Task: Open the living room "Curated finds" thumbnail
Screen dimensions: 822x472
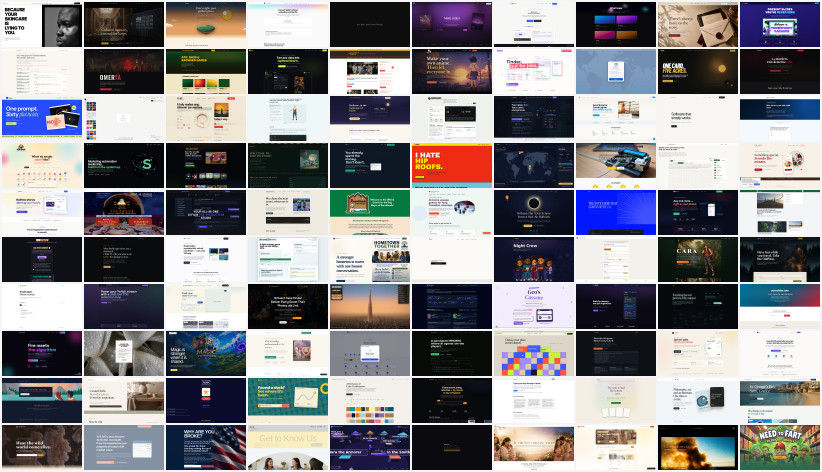Action: 124,400
